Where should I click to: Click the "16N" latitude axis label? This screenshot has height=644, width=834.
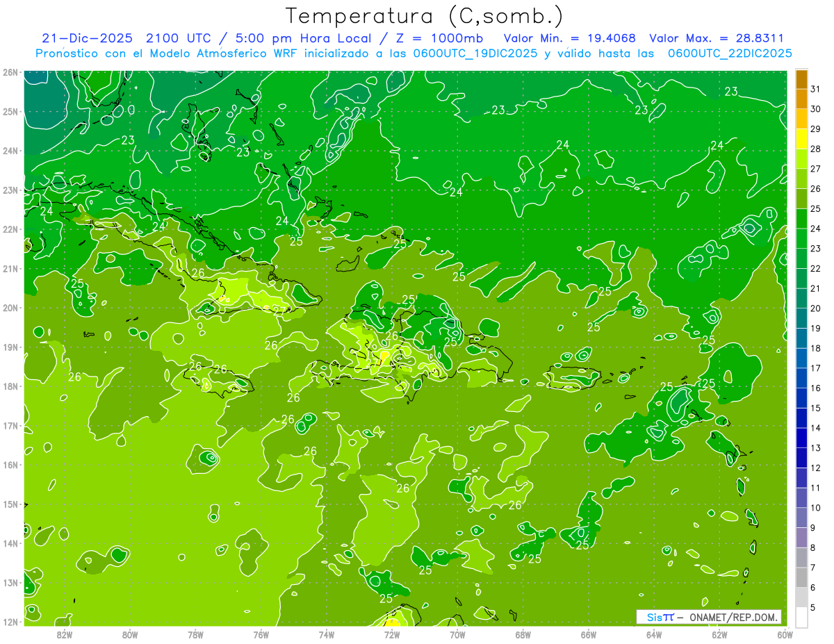10,465
